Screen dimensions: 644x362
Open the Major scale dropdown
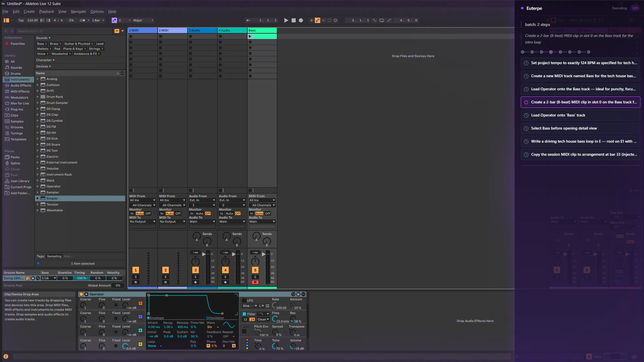pos(143,20)
